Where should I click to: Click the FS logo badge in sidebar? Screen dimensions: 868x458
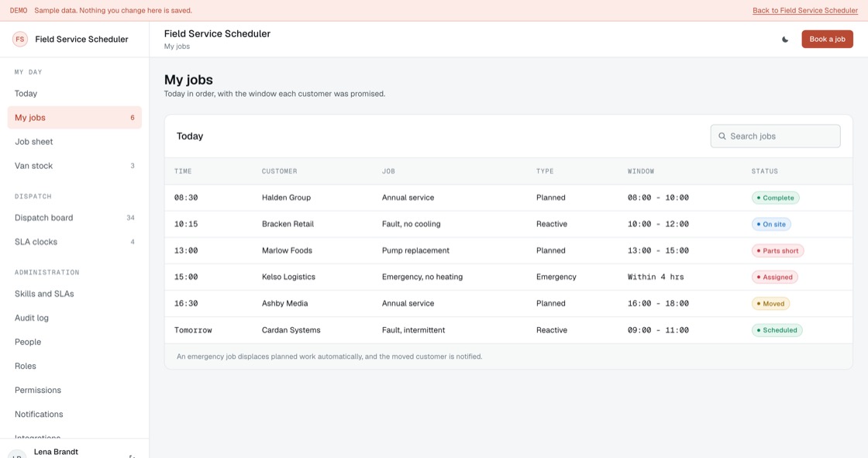pos(20,40)
